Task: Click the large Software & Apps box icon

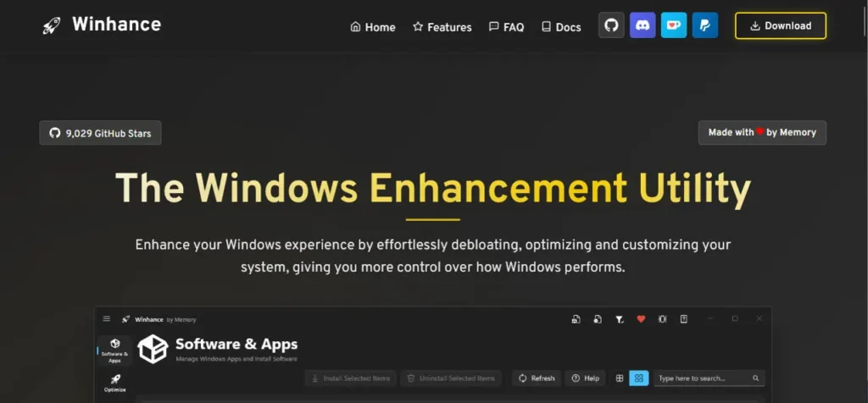Action: pyautogui.click(x=153, y=349)
